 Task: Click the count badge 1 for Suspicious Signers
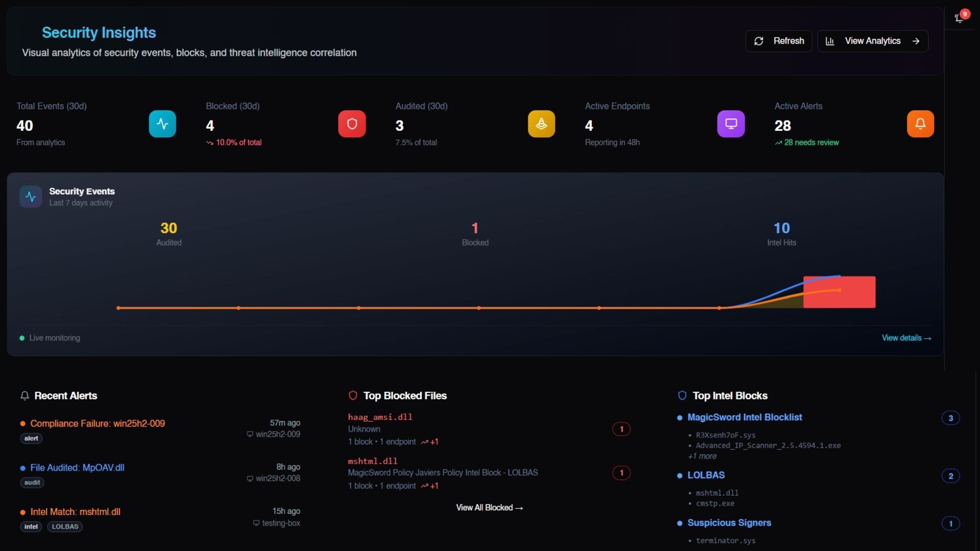pos(950,523)
